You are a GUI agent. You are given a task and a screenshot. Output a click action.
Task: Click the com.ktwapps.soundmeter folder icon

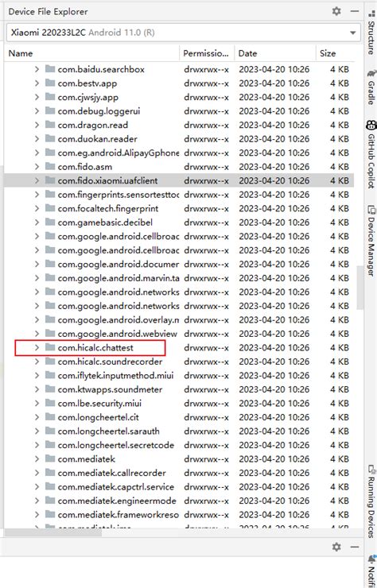coord(50,389)
